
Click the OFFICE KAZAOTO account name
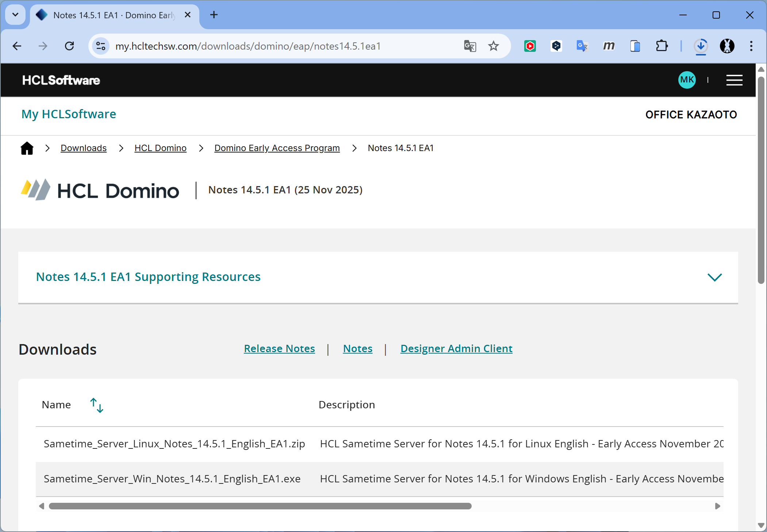pyautogui.click(x=691, y=115)
